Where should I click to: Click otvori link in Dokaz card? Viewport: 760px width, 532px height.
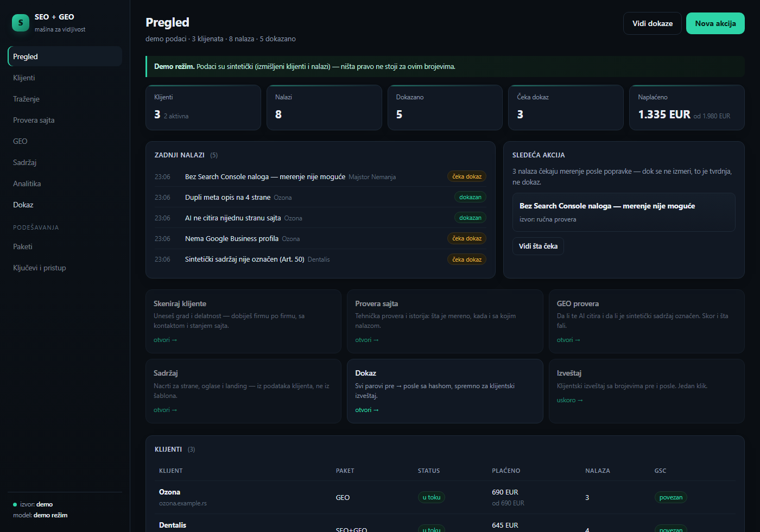tap(367, 410)
